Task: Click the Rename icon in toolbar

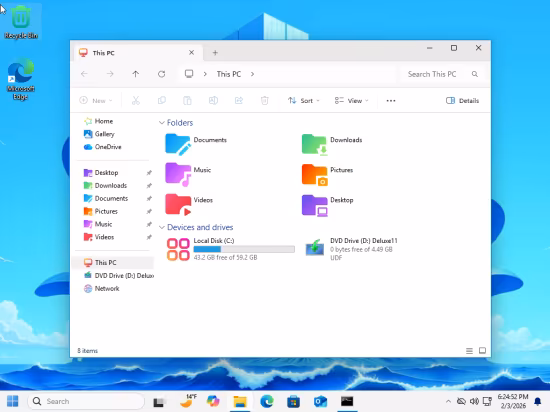Action: pos(213,101)
